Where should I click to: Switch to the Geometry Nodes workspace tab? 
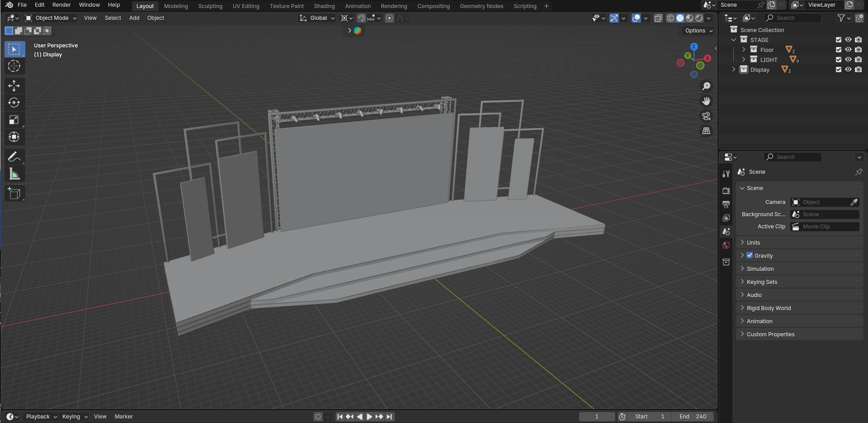[x=481, y=6]
